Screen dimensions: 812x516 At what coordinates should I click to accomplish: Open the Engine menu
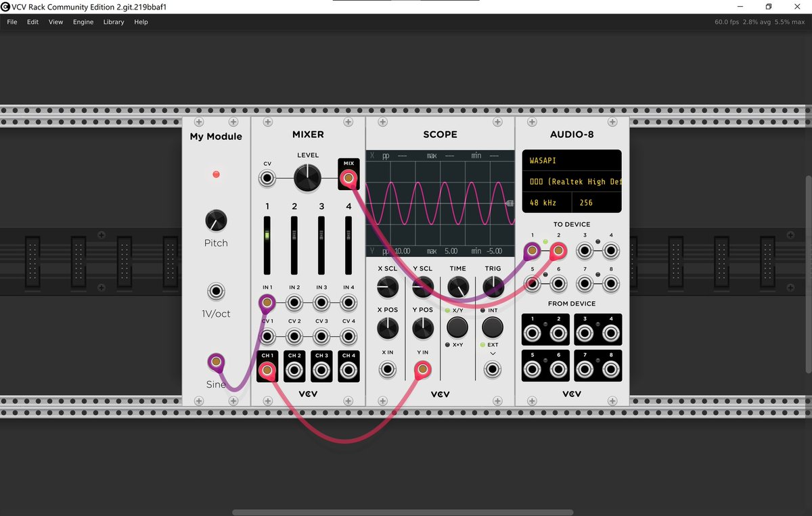click(83, 22)
